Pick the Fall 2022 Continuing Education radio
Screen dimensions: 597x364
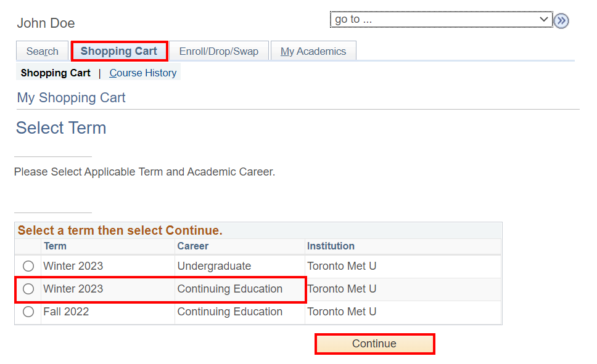(x=28, y=312)
